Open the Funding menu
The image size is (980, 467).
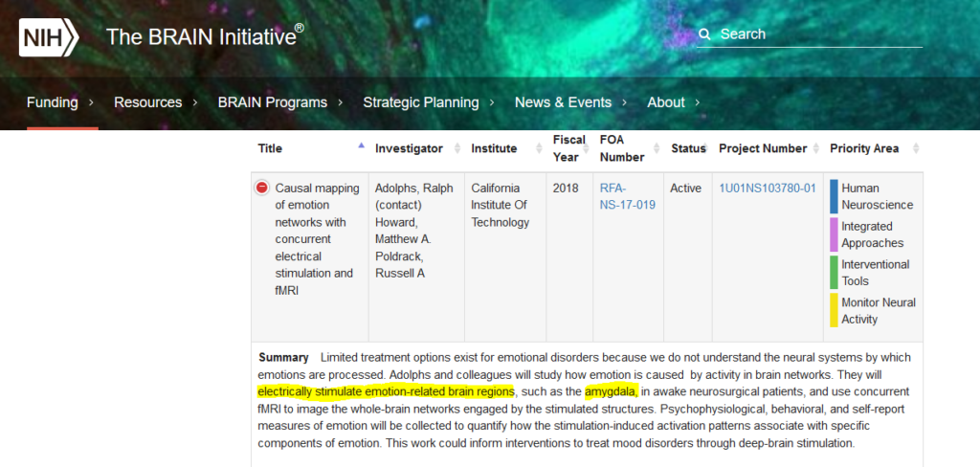click(x=53, y=102)
